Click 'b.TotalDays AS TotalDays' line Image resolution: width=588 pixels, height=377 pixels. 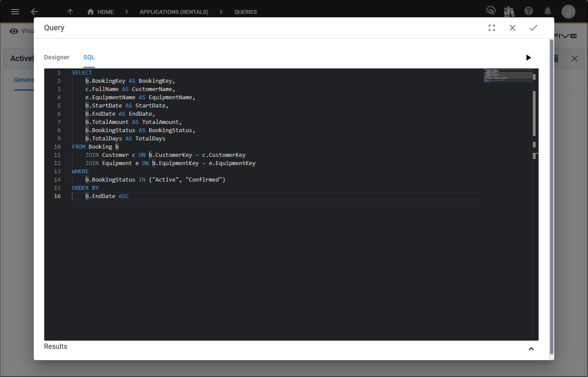[125, 139]
